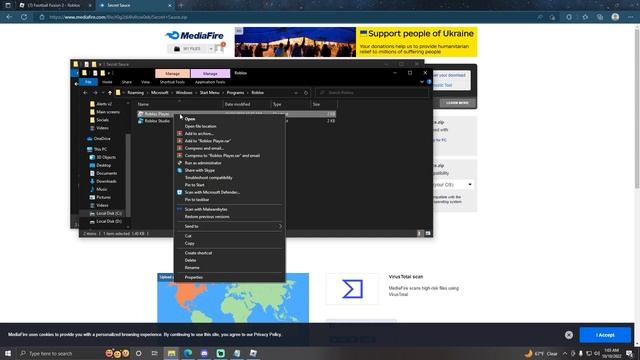Open the Application Tools tab
Image resolution: width=640 pixels, height=360 pixels.
click(210, 82)
